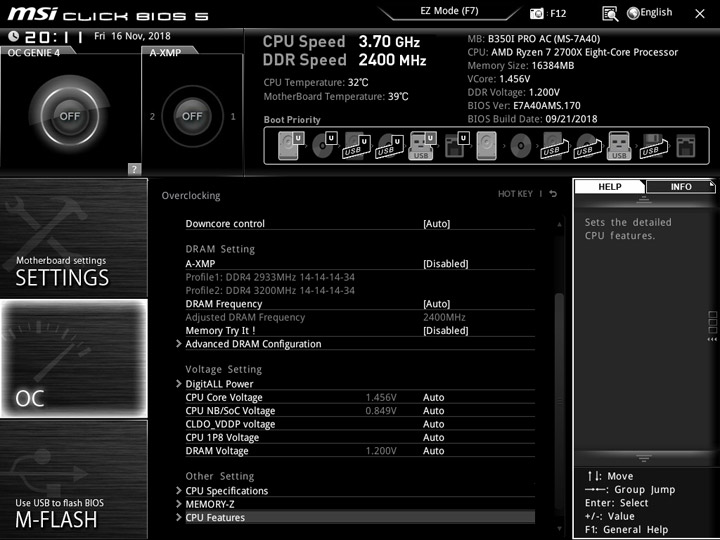Viewport: 720px width, 540px height.
Task: Open the highlighted CPU Features submenu
Action: (x=360, y=518)
